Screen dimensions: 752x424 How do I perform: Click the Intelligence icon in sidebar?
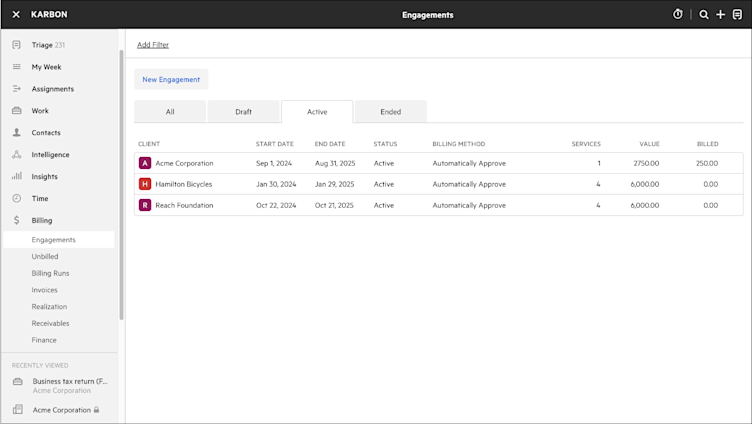(x=16, y=154)
